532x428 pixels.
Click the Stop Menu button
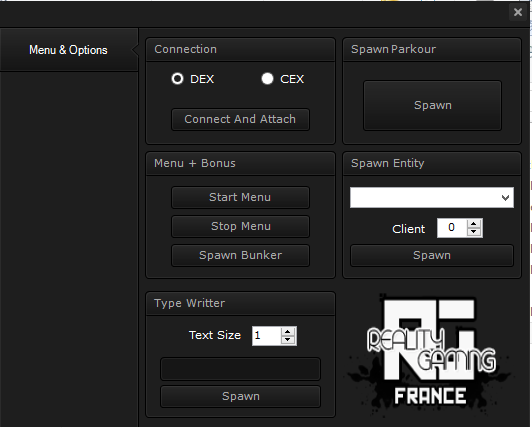coord(240,226)
